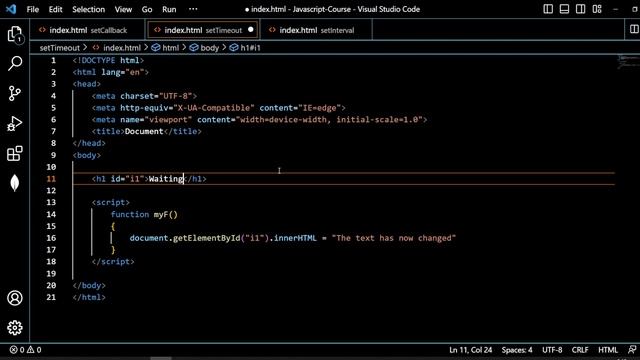Click the word Waiting in h1

pos(166,179)
